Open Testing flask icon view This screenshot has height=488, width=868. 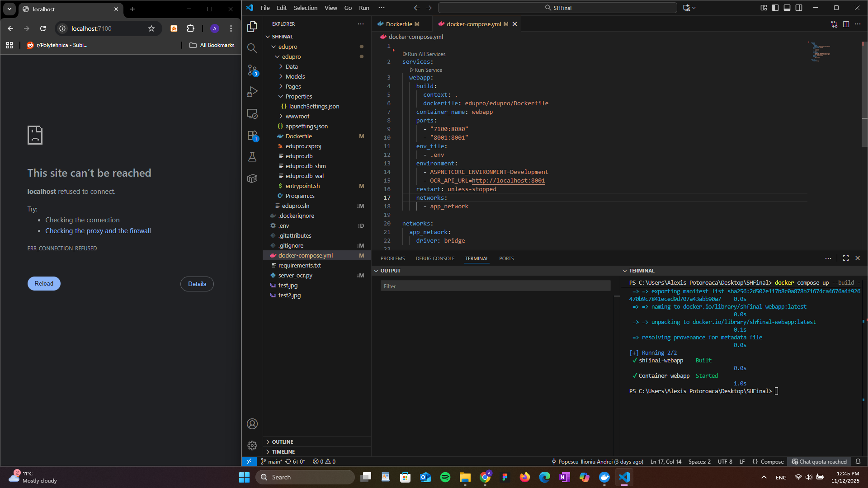[x=252, y=157]
